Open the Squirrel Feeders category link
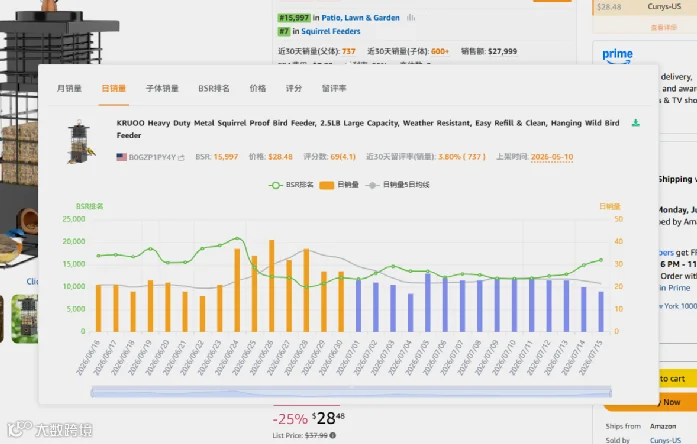Viewport: 697px width, 444px height. [x=331, y=31]
